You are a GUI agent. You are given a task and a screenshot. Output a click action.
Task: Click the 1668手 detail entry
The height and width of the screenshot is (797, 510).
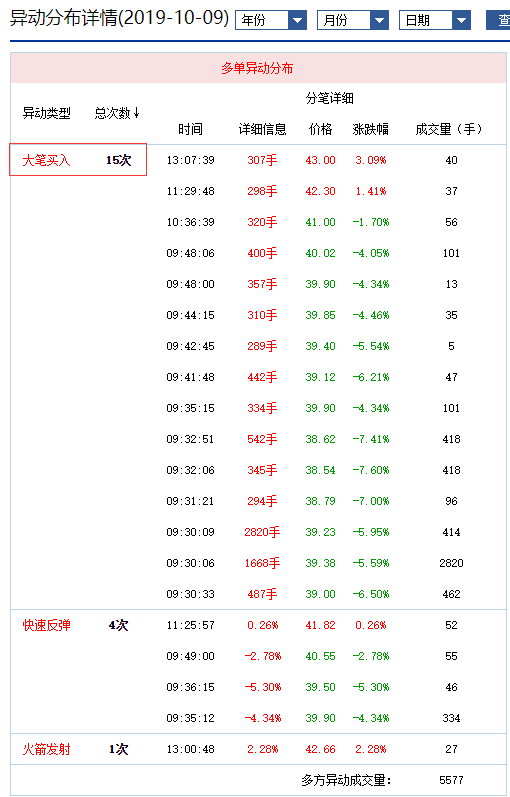[x=262, y=563]
